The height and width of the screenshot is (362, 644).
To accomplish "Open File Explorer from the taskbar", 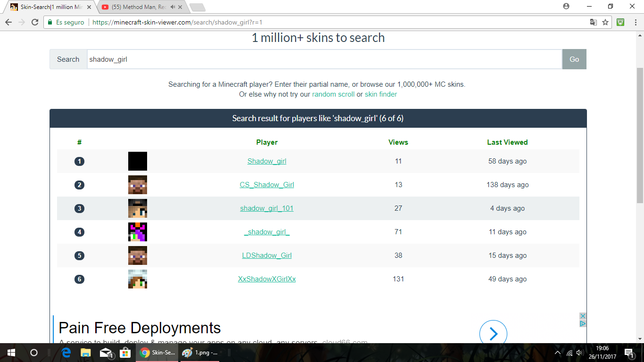I will 86,353.
